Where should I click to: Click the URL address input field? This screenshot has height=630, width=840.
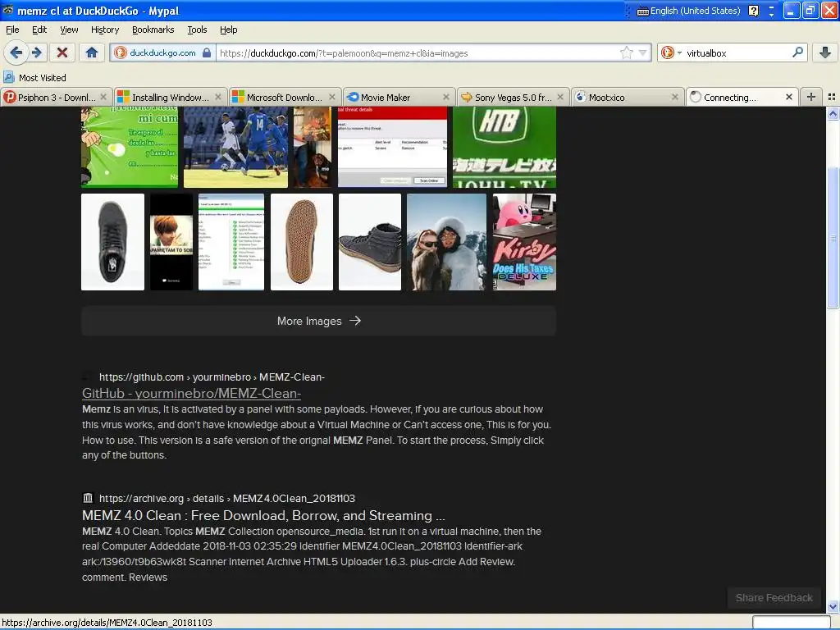point(418,53)
